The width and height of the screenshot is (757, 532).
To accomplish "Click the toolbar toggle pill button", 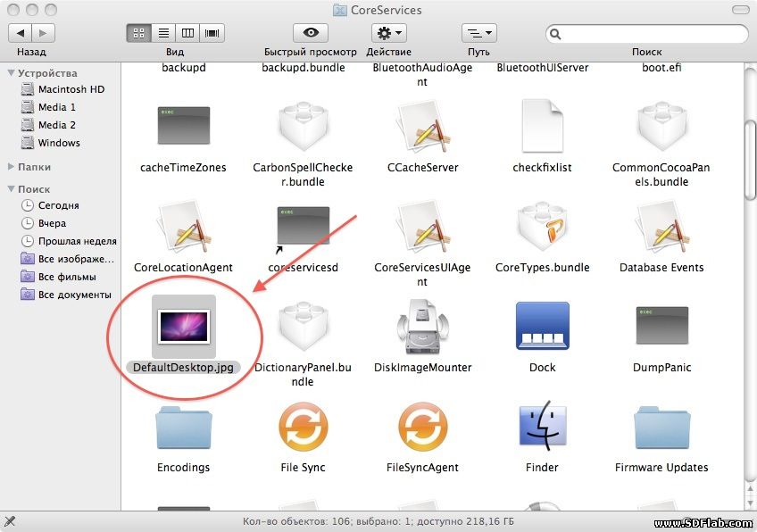I will (740, 10).
